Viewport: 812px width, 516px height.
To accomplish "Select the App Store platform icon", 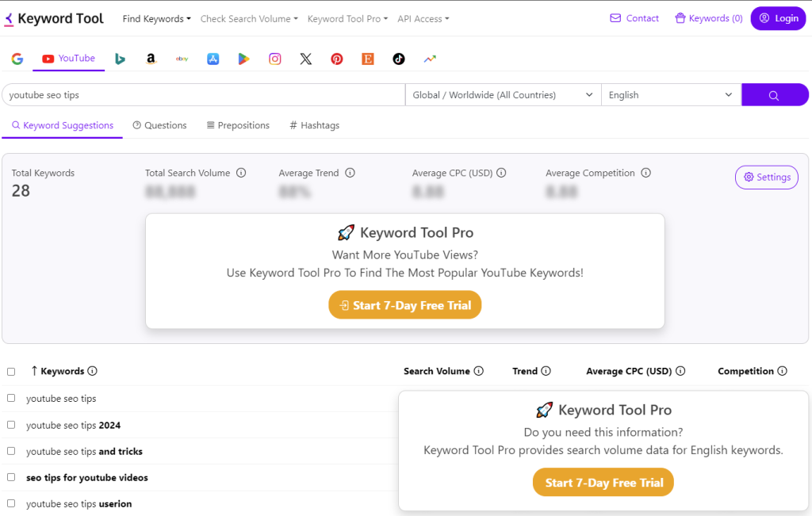I will pyautogui.click(x=213, y=59).
